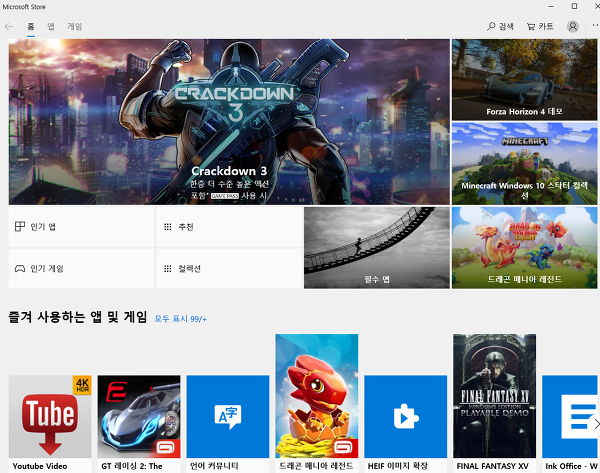600x473 pixels.
Task: Open the 드래곤 매니아 레전드 banner tile
Action: pyautogui.click(x=524, y=248)
